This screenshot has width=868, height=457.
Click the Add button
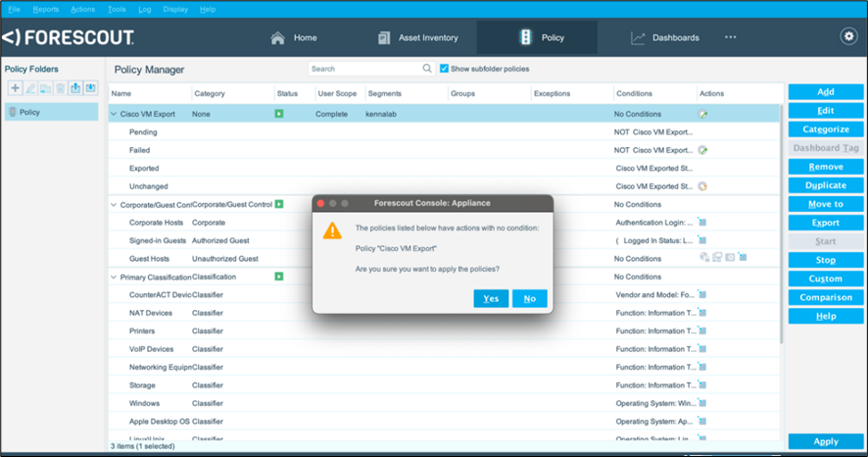[x=825, y=92]
